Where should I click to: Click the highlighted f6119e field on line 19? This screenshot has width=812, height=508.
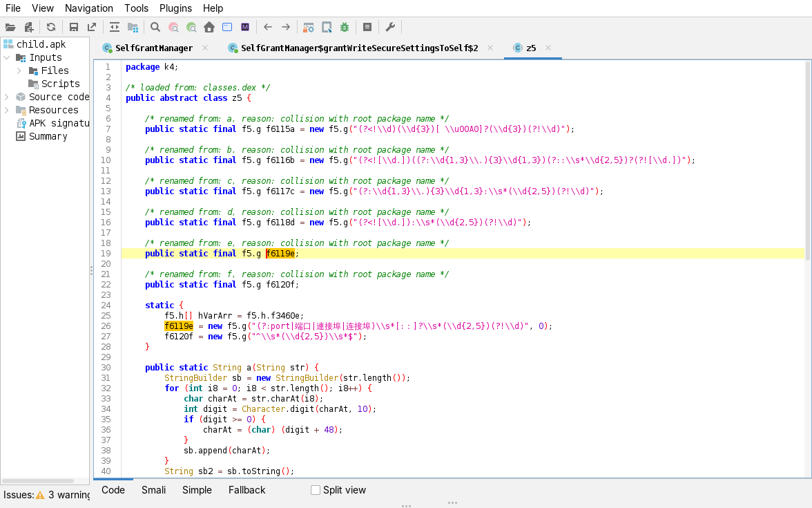[280, 254]
